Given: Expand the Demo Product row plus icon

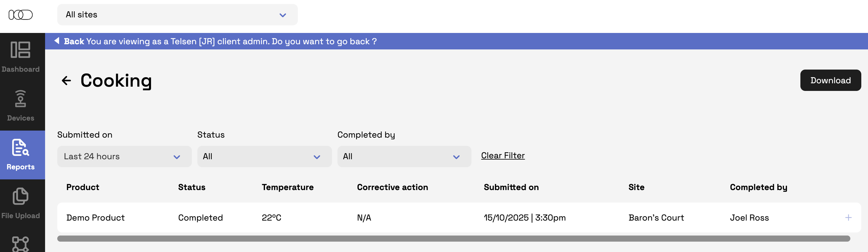Looking at the screenshot, I should pos(848,218).
